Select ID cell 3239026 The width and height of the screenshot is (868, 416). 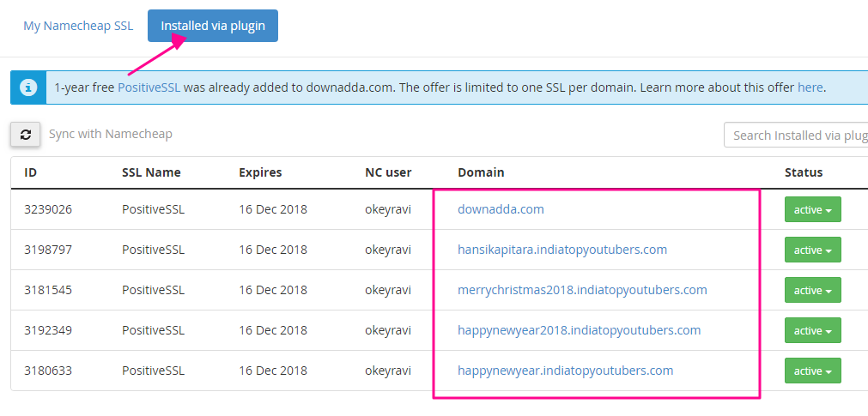tap(48, 209)
